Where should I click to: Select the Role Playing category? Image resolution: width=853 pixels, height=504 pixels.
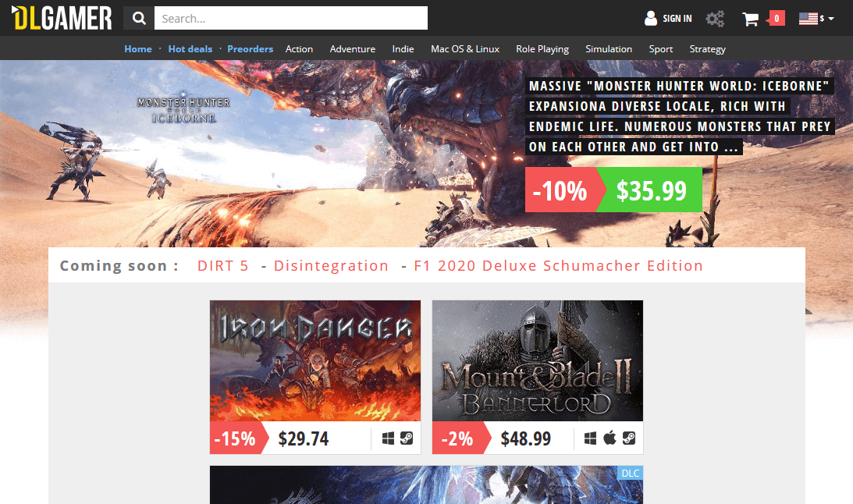click(x=542, y=49)
